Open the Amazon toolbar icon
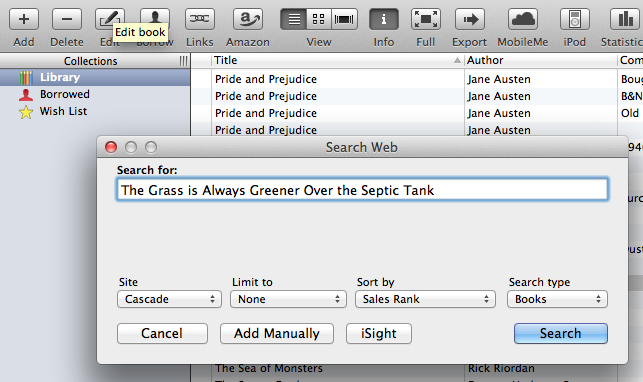This screenshot has width=643, height=382. pyautogui.click(x=248, y=19)
